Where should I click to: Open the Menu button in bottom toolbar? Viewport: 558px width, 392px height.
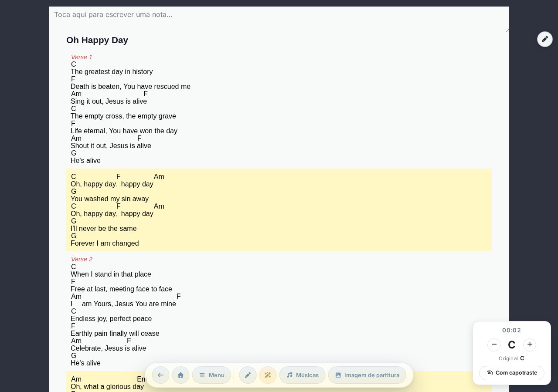click(x=211, y=375)
